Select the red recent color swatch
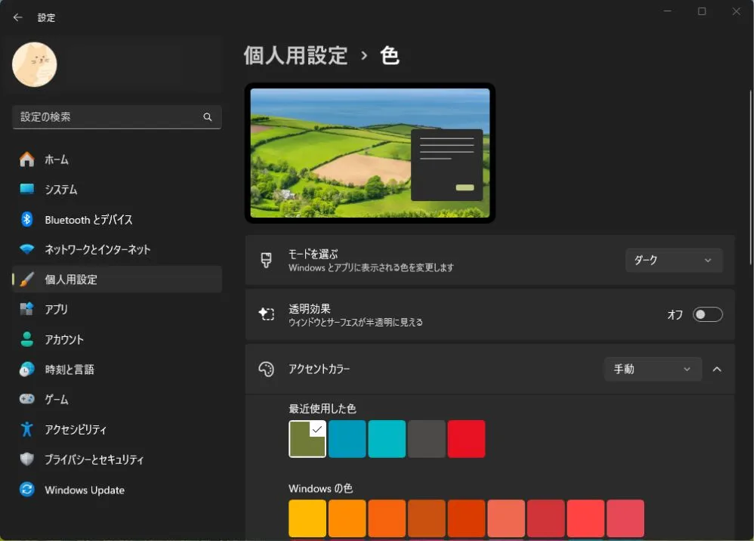The width and height of the screenshot is (756, 541). [x=466, y=439]
